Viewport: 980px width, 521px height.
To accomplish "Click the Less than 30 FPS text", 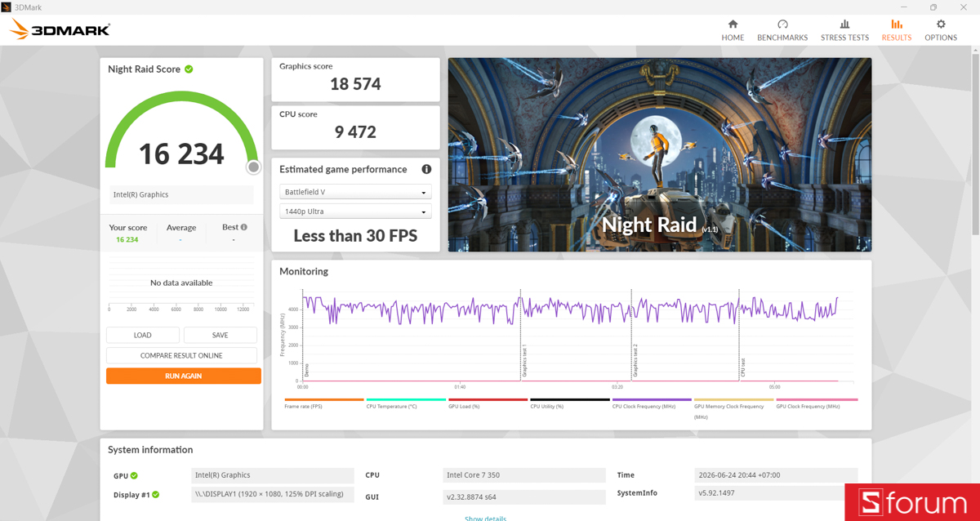I will [x=355, y=236].
